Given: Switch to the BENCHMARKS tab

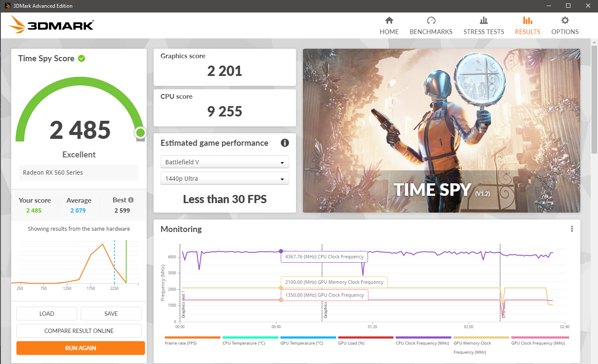Looking at the screenshot, I should (x=431, y=26).
